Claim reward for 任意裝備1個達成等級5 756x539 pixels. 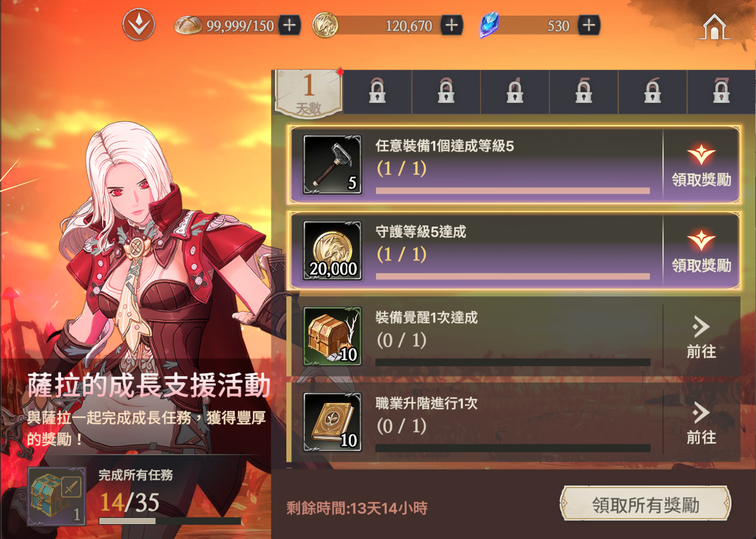click(x=701, y=165)
